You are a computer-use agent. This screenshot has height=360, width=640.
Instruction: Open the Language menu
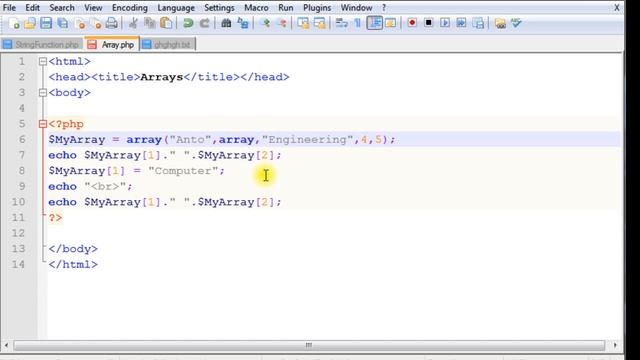(176, 8)
